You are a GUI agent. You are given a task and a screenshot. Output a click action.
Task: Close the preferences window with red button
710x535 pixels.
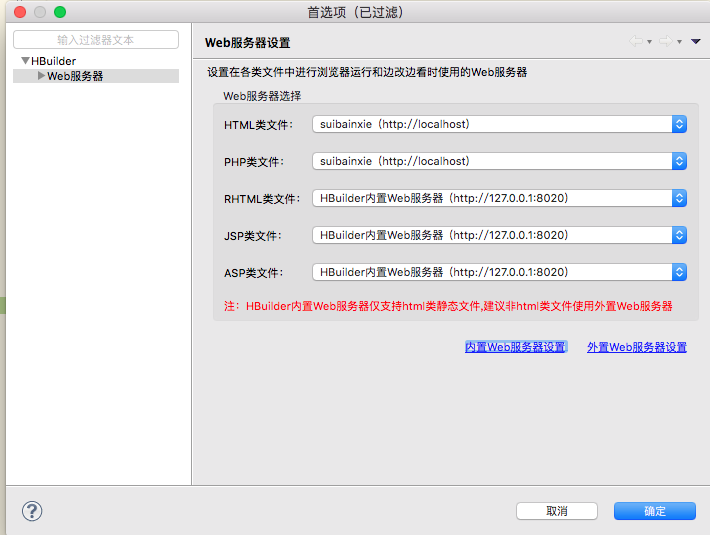tap(20, 12)
